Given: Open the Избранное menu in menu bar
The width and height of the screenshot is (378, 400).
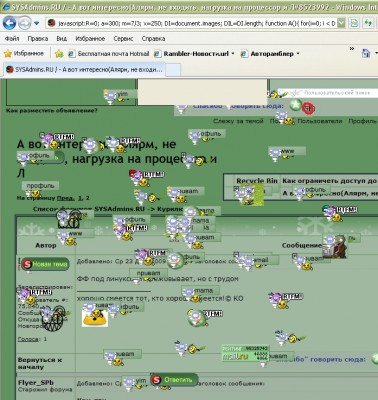Looking at the screenshot, I should [90, 39].
